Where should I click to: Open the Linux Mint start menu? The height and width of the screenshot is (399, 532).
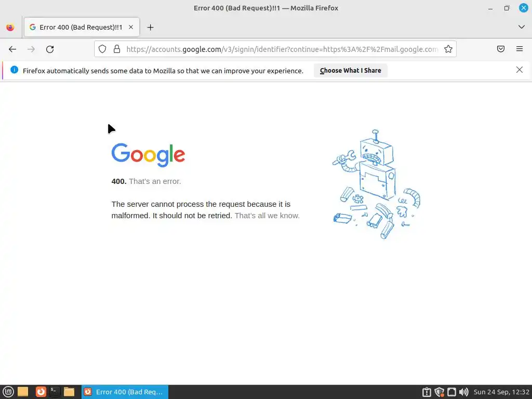click(x=8, y=392)
